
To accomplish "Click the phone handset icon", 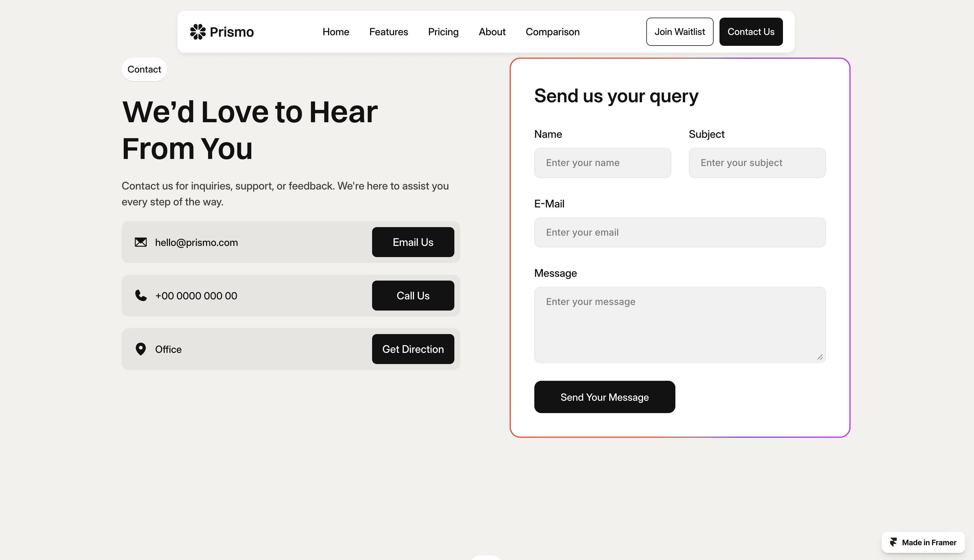I will [141, 295].
